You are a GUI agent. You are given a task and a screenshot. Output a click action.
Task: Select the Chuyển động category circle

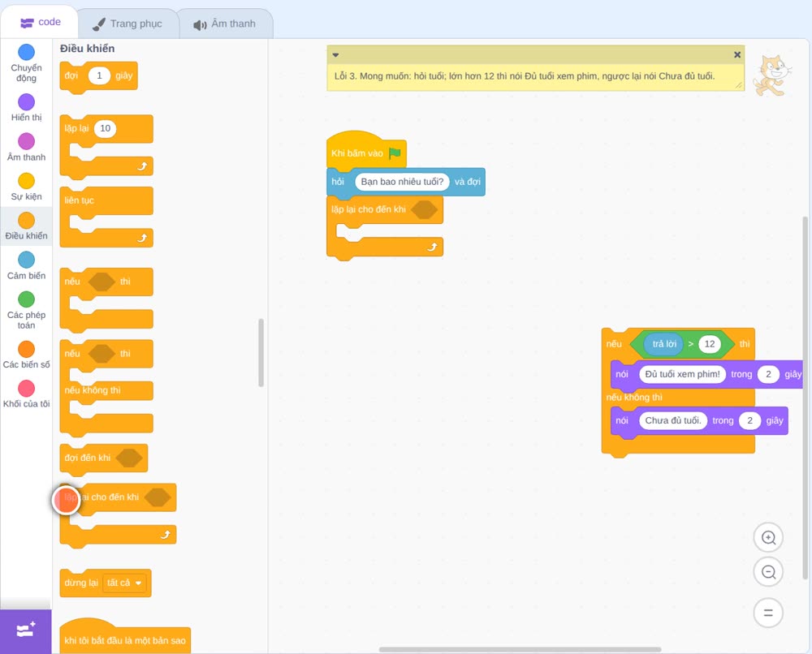(x=27, y=52)
